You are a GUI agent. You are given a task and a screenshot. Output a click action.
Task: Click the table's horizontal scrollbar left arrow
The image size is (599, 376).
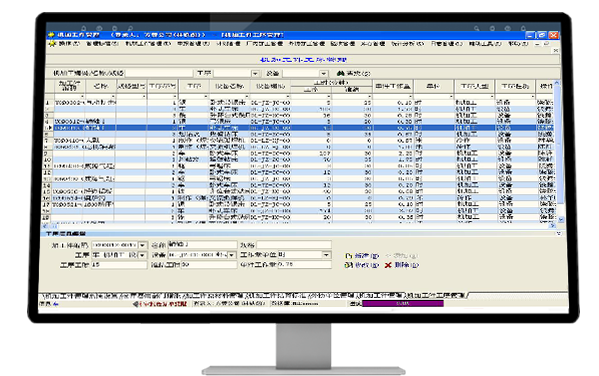pyautogui.click(x=44, y=226)
